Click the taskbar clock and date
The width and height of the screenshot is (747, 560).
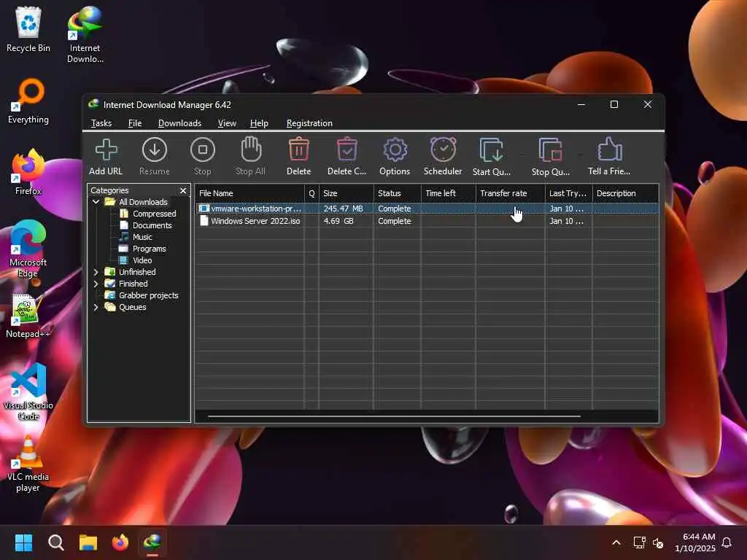tap(695, 542)
